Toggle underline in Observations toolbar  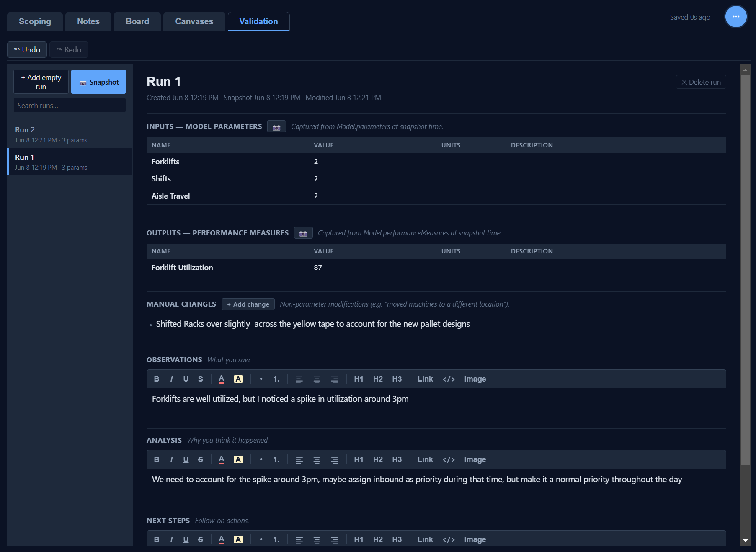click(x=186, y=379)
